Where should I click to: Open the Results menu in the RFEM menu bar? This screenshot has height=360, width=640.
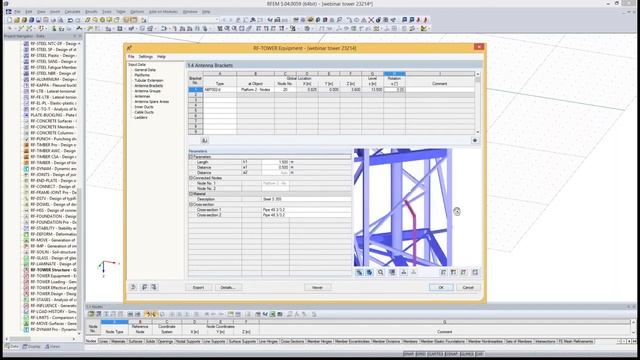[x=91, y=12]
